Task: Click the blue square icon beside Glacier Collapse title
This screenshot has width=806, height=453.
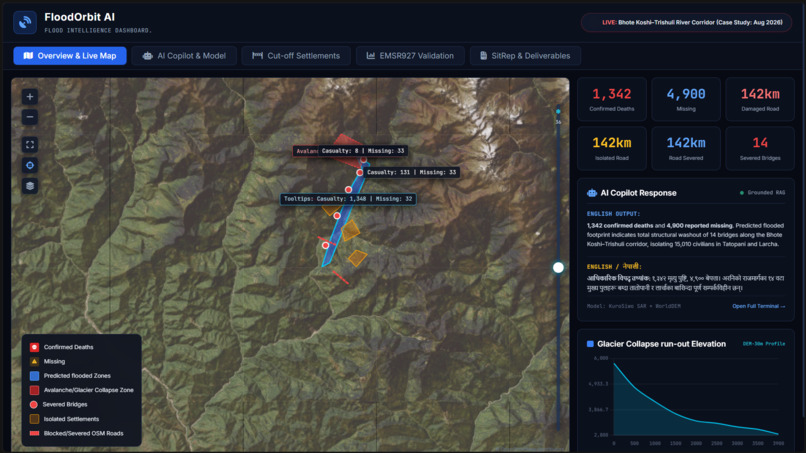Action: (590, 344)
